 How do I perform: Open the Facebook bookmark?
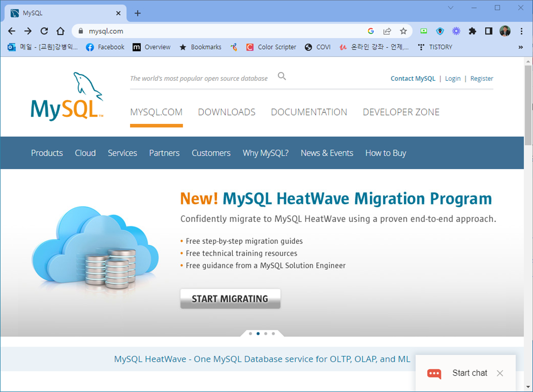105,47
